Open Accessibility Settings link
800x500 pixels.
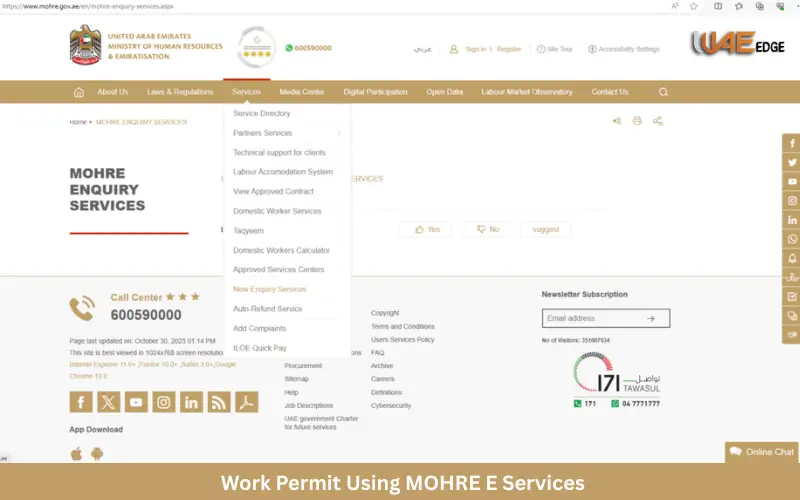624,49
